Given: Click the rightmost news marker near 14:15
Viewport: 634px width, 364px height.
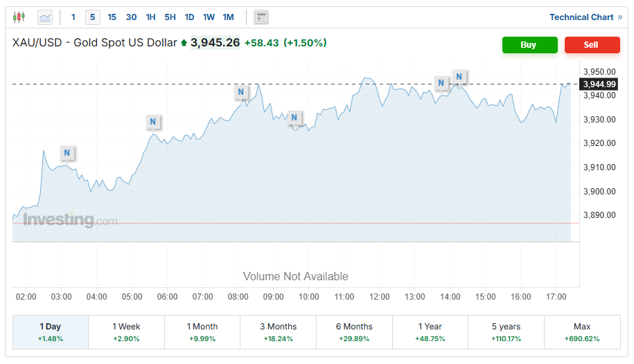Looking at the screenshot, I should pyautogui.click(x=459, y=76).
